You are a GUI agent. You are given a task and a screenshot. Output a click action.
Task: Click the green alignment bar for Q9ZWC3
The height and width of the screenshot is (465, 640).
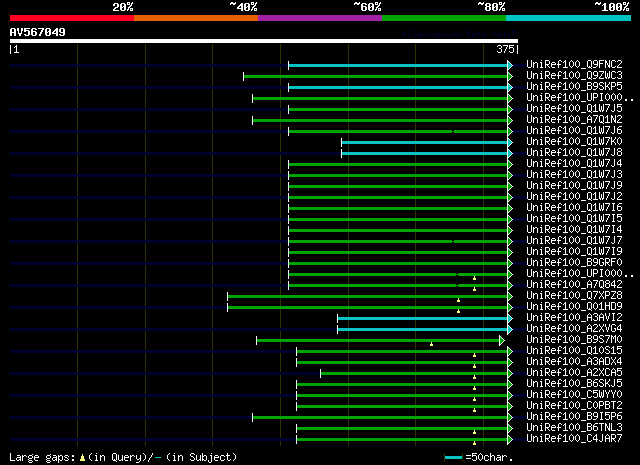(x=376, y=76)
